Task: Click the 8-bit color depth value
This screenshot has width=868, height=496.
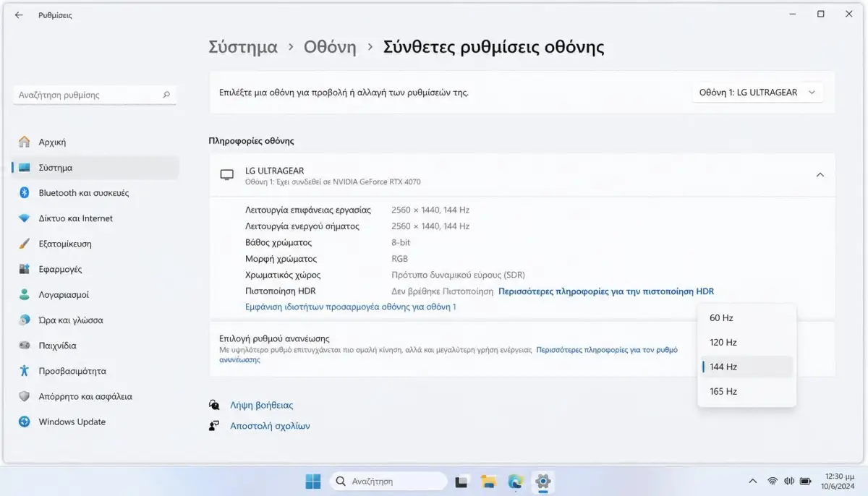Action: [401, 242]
